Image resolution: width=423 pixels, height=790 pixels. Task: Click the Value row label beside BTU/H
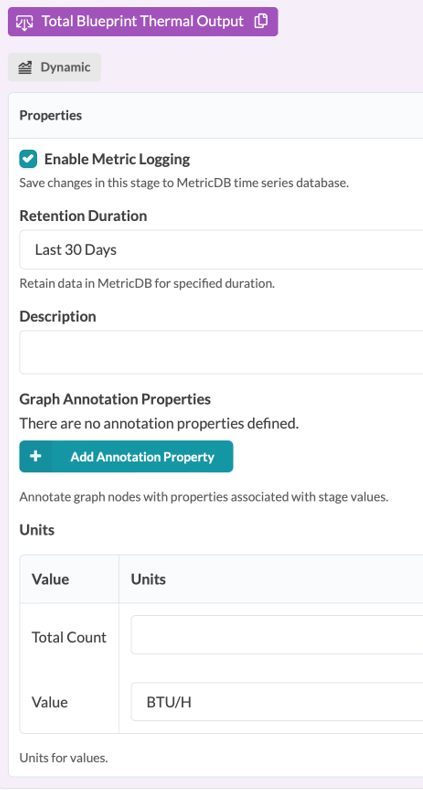pyautogui.click(x=50, y=702)
